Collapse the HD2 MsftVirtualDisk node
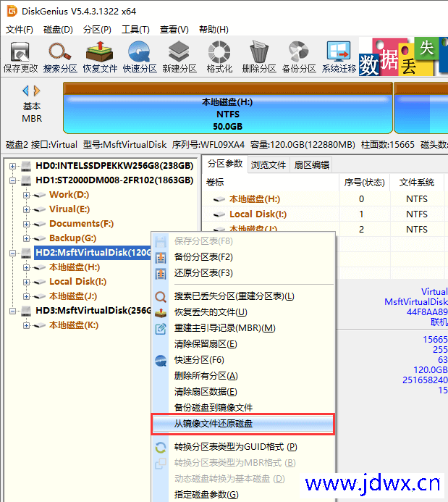Image resolution: width=448 pixels, height=502 pixels. tap(12, 253)
